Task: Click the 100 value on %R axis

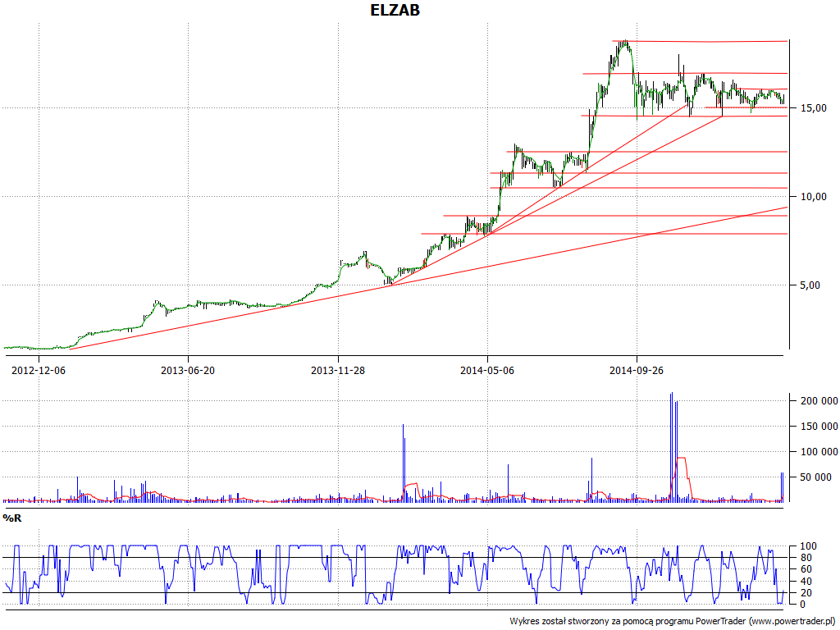Action: (x=808, y=546)
